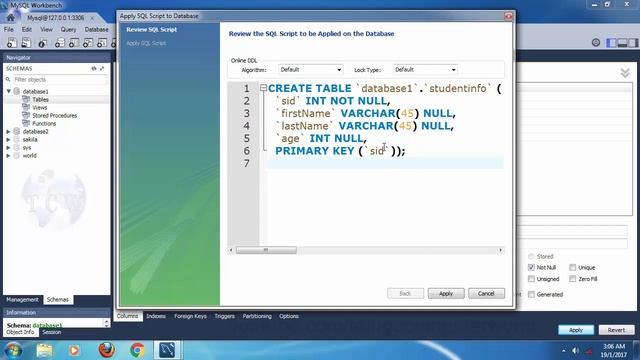
Task: Switch to the Management tab
Action: (22, 300)
